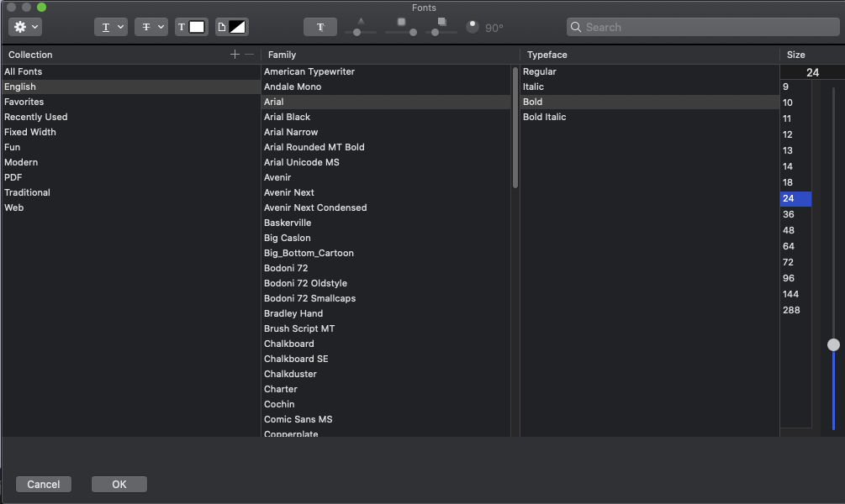The height and width of the screenshot is (504, 845).
Task: Click the 90° shadow angle wheel
Action: coord(473,26)
